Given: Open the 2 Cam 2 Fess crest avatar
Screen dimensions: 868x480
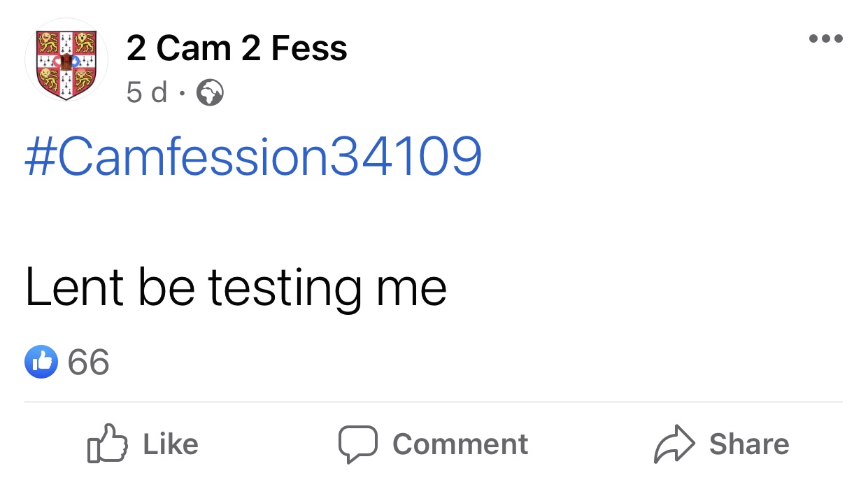Looking at the screenshot, I should 66,60.
